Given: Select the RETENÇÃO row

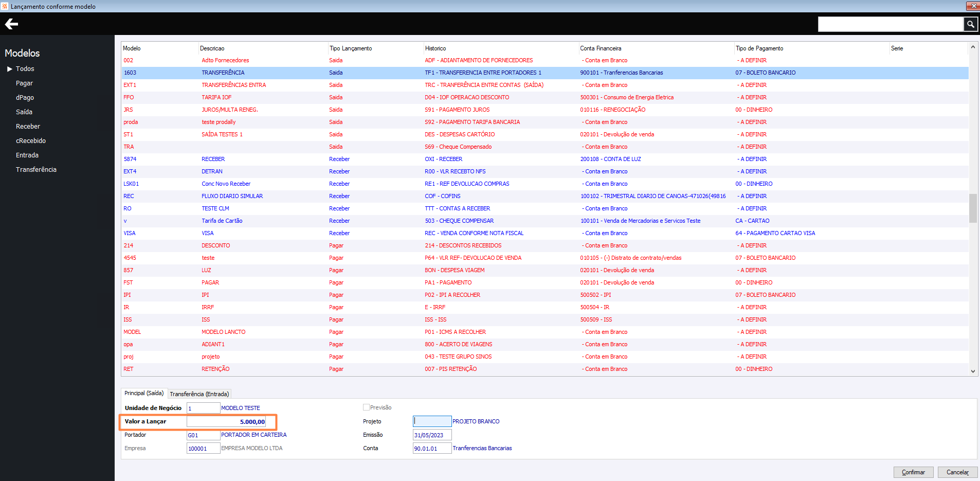Looking at the screenshot, I should coord(545,369).
